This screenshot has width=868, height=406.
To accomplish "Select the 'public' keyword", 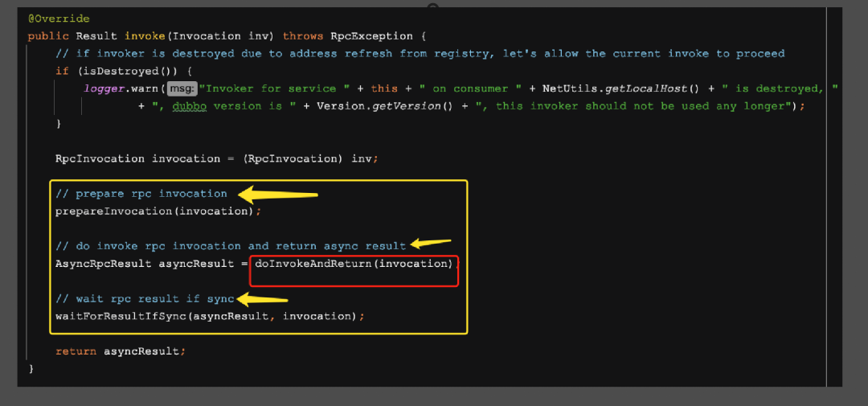I will [49, 36].
